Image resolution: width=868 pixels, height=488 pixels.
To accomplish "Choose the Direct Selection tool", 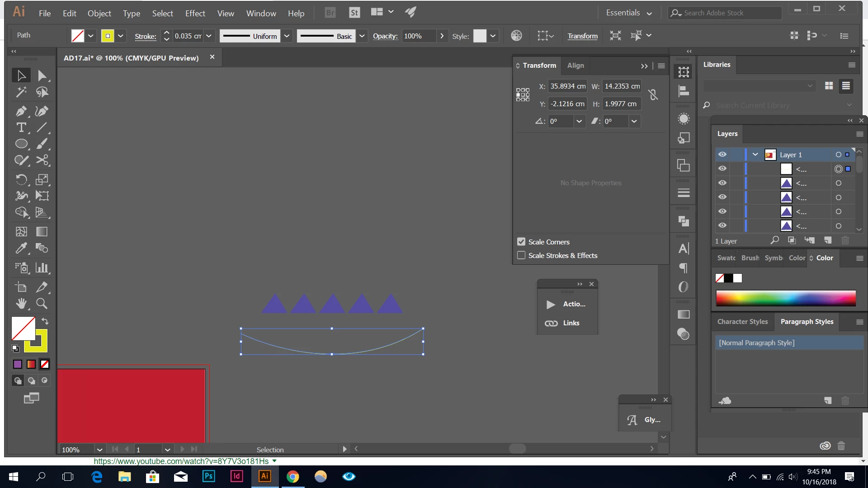I will tap(42, 75).
